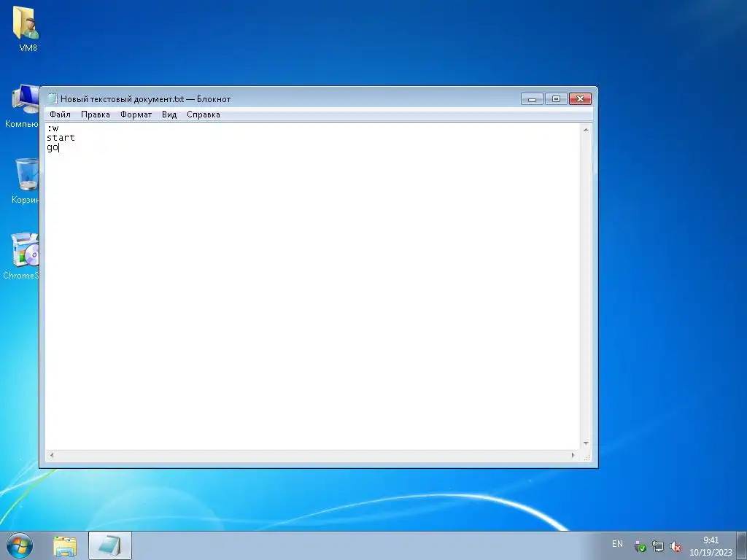Select the Компьютер desktop icon
This screenshot has width=747, height=560.
[22, 106]
